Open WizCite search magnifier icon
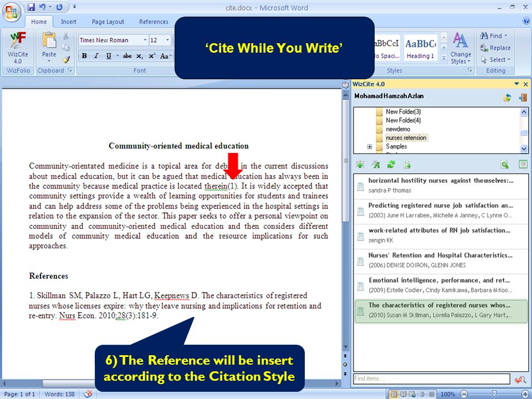 pyautogui.click(x=505, y=165)
